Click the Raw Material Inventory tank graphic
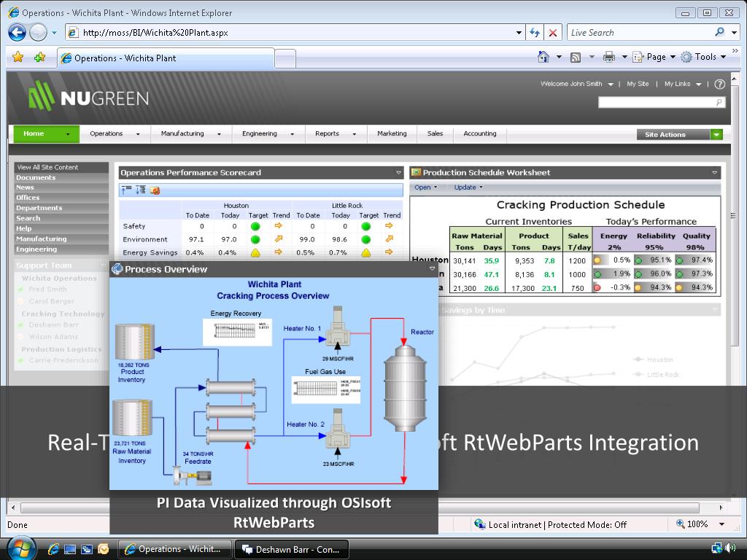747x560 pixels. (x=133, y=418)
